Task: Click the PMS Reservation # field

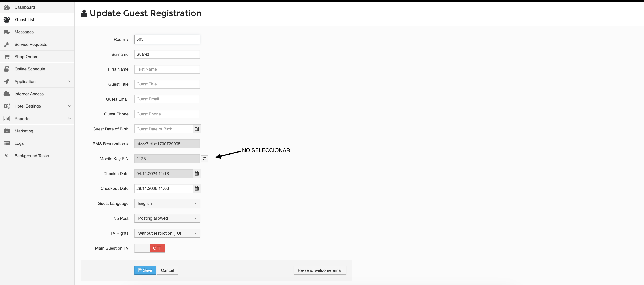Action: click(x=167, y=144)
